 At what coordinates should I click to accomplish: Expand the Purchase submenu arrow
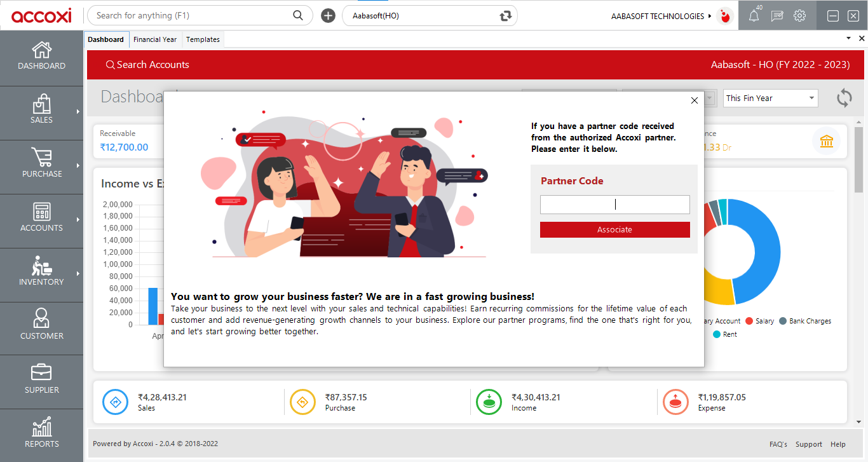[x=78, y=165]
